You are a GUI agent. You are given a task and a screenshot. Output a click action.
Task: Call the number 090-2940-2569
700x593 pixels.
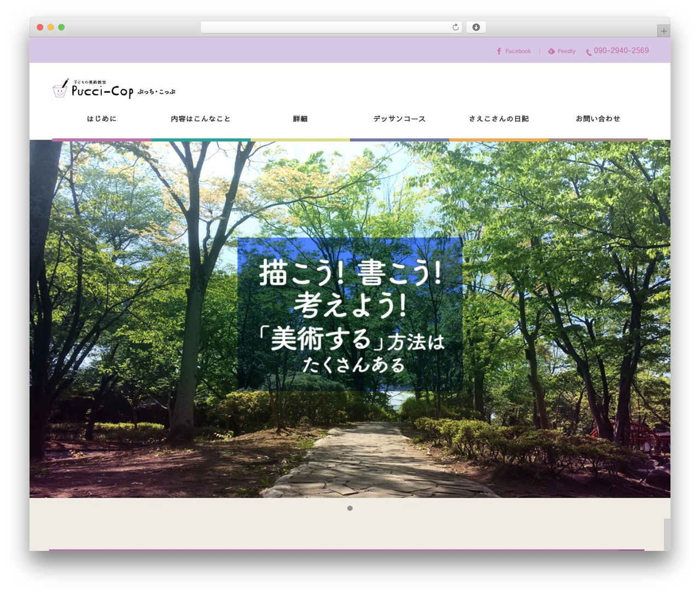621,51
